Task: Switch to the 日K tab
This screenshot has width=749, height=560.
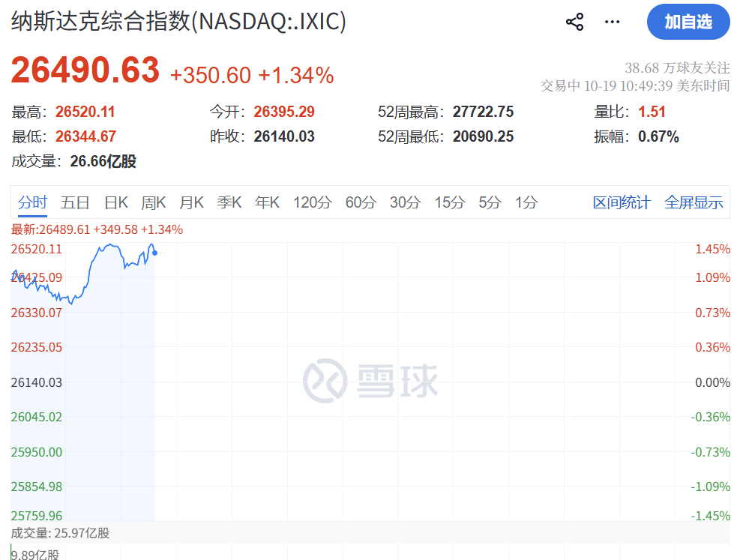Action: (116, 202)
